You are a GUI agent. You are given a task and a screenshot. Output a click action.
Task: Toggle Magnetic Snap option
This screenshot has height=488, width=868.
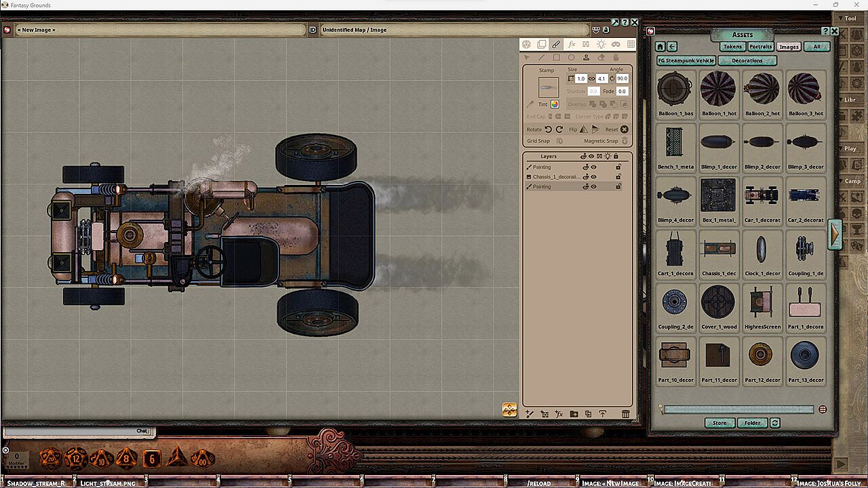[x=625, y=141]
